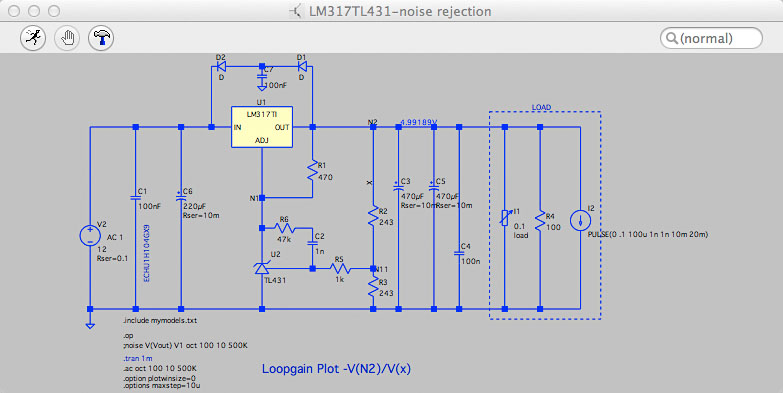Click the .op directive
Screen dimensions: 783x393
[x=128, y=336]
